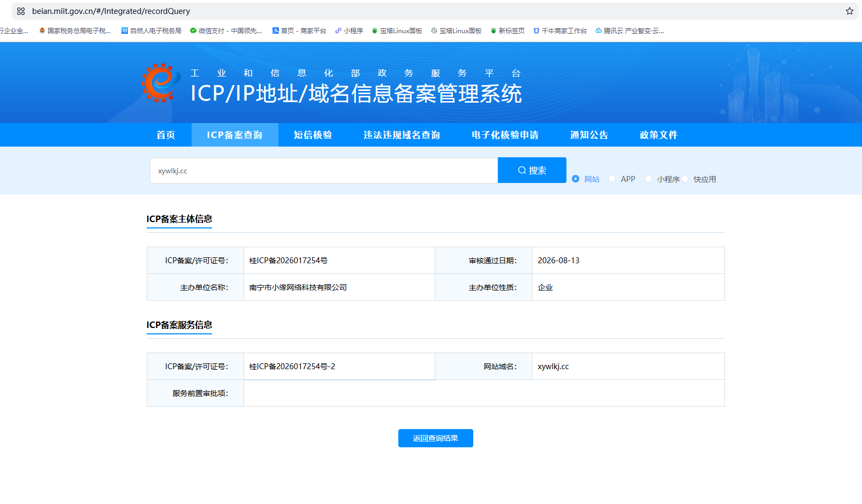Open the 腾讯云 产业智变 bookmark
The width and height of the screenshot is (862, 504).
(x=630, y=31)
